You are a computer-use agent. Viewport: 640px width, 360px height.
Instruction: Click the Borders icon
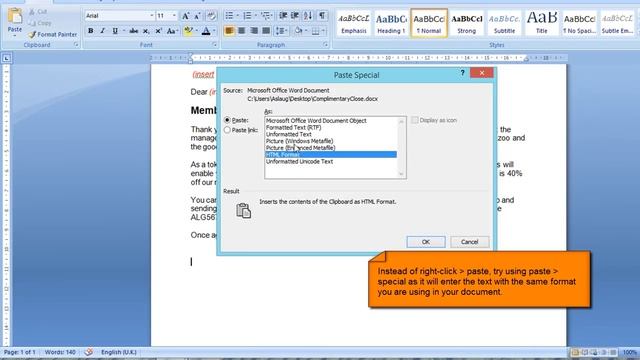pyautogui.click(x=316, y=31)
